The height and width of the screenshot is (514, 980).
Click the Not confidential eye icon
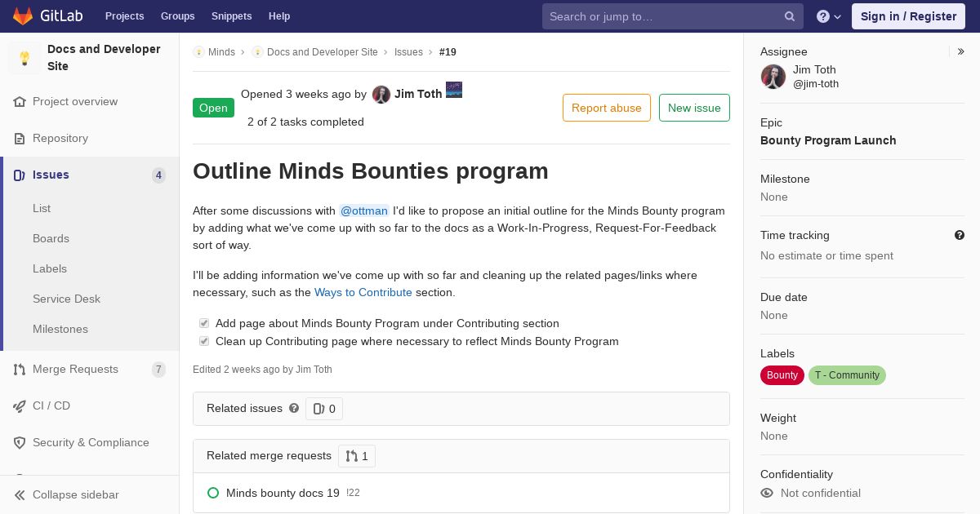[x=767, y=493]
